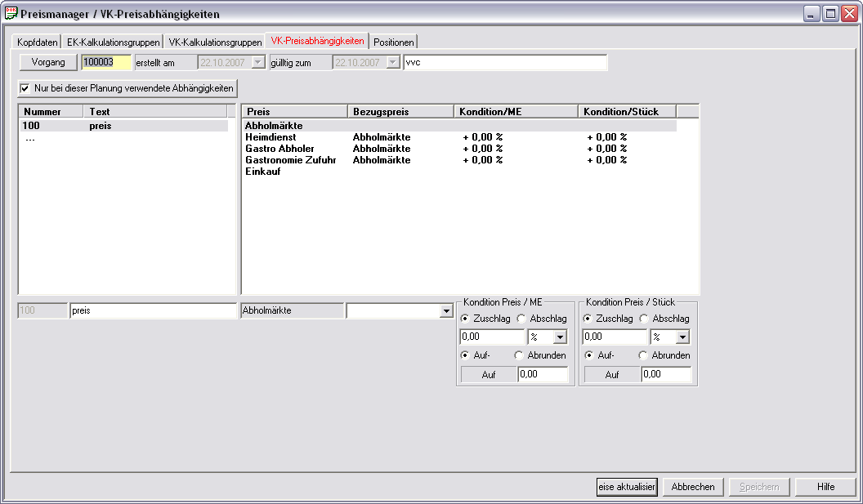The image size is (863, 504).
Task: Click the Preismanager application icon in title bar
Action: (11, 13)
